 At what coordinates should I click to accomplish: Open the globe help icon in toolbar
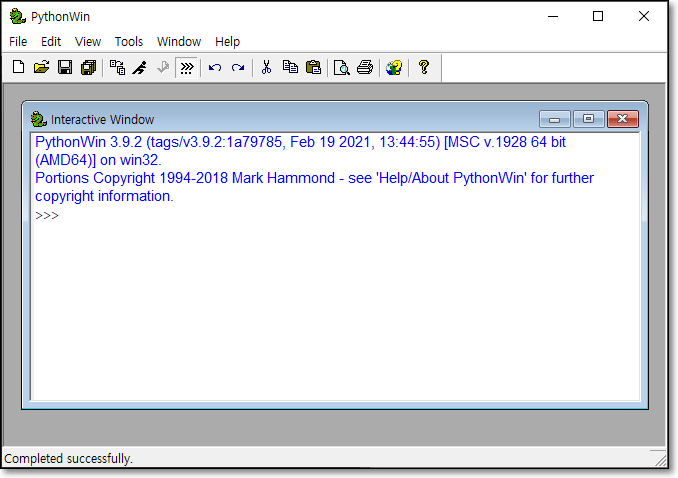[x=394, y=67]
